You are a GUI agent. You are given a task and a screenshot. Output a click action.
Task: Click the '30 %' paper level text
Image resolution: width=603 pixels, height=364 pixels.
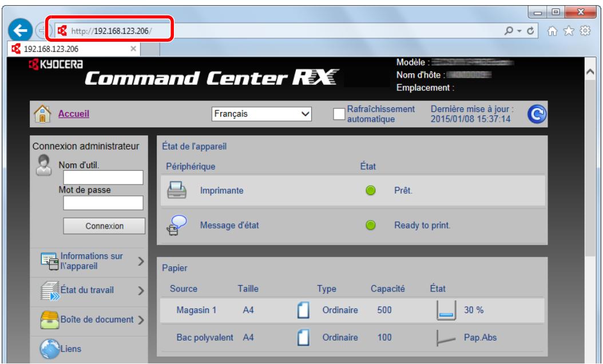point(473,310)
